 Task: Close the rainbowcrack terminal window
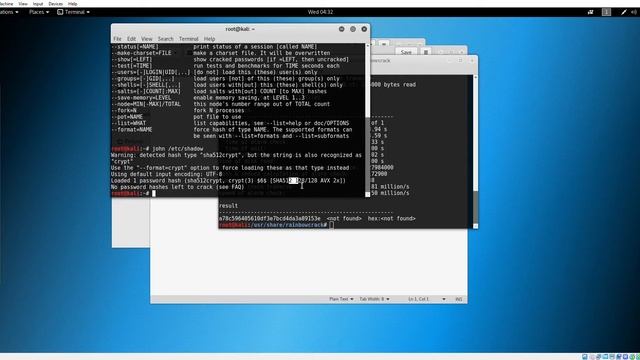pos(472,60)
